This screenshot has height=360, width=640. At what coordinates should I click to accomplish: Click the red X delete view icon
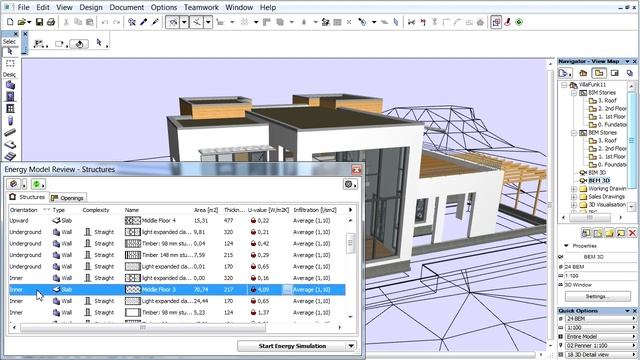[632, 233]
